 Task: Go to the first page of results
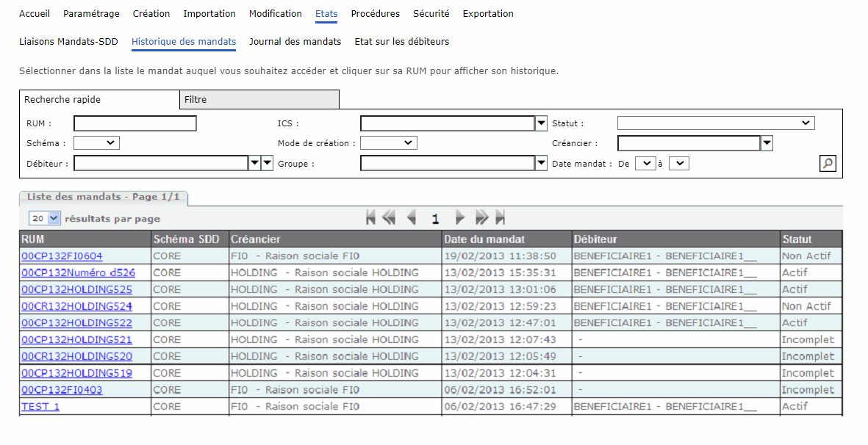(x=370, y=217)
